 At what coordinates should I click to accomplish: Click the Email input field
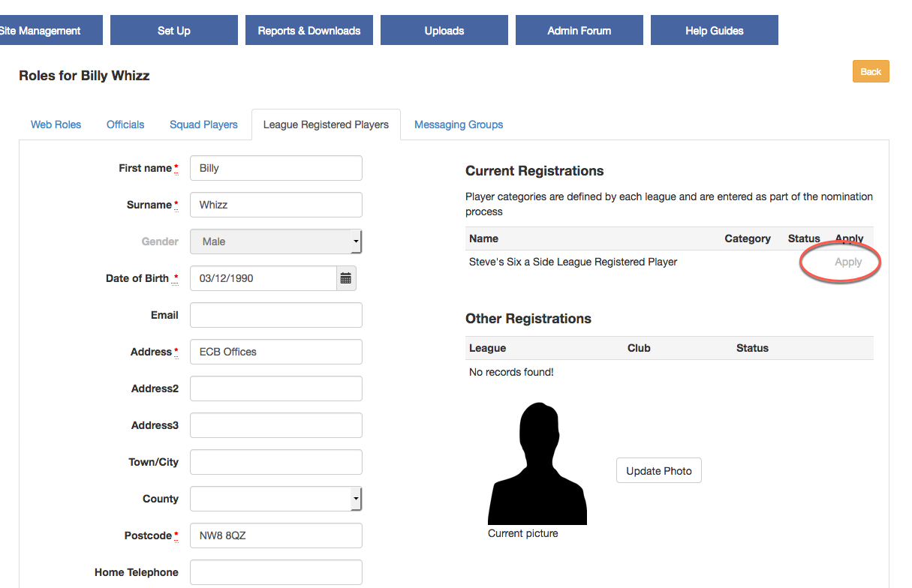276,315
